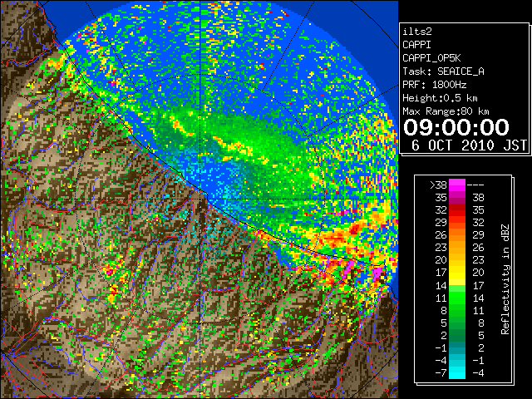Click the magenta echo cluster at the coast cape
Screen dimensions: 532x399
point(378,273)
